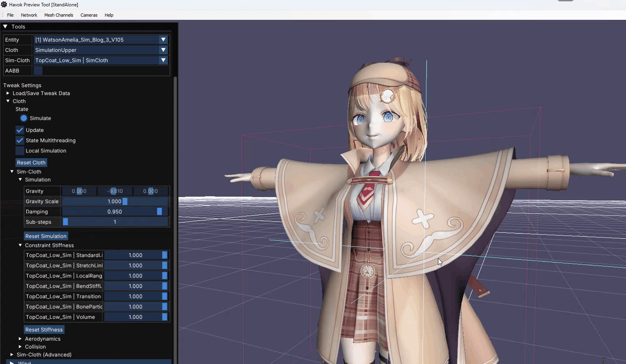Click the Reset Cloth button

tap(31, 163)
